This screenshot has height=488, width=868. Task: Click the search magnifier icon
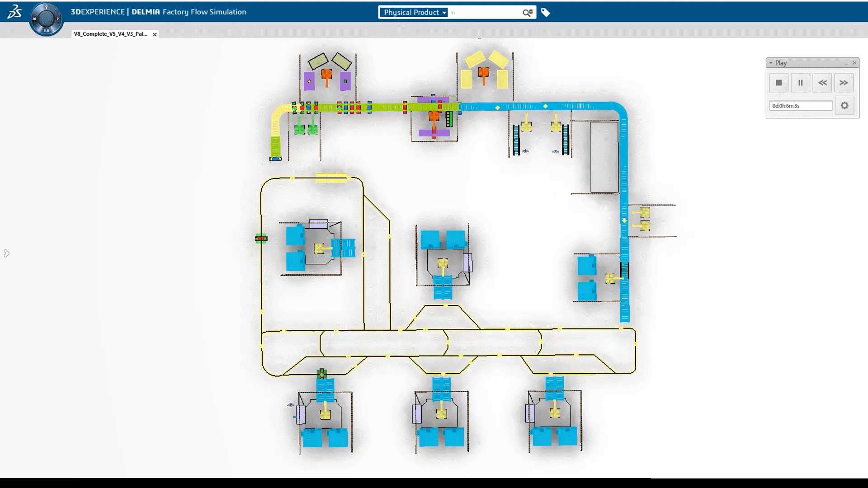click(527, 13)
